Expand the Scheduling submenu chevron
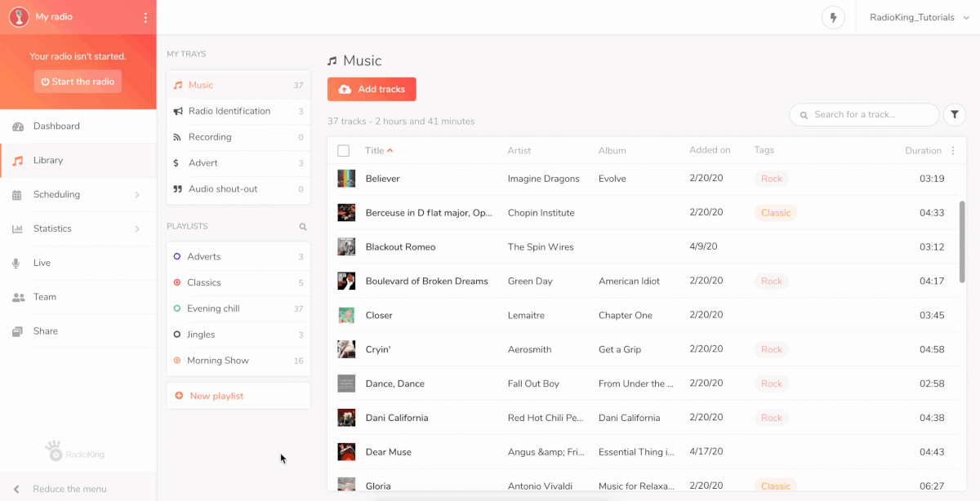The width and height of the screenshot is (980, 501). (137, 195)
